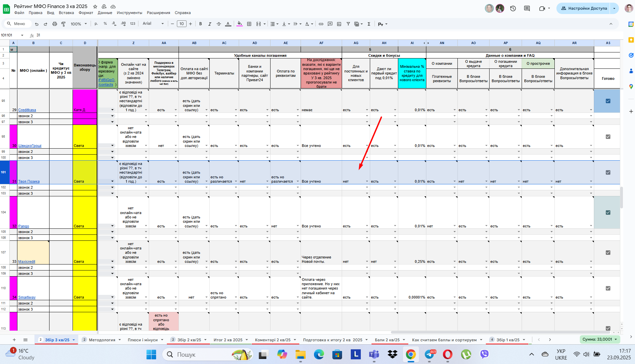Screen dimensions: 635x364
Task: Open the name box dropdown
Action: tap(22, 35)
